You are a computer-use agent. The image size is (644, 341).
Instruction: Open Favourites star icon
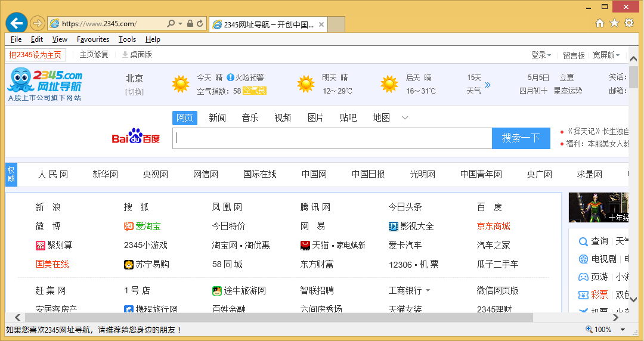click(x=614, y=23)
